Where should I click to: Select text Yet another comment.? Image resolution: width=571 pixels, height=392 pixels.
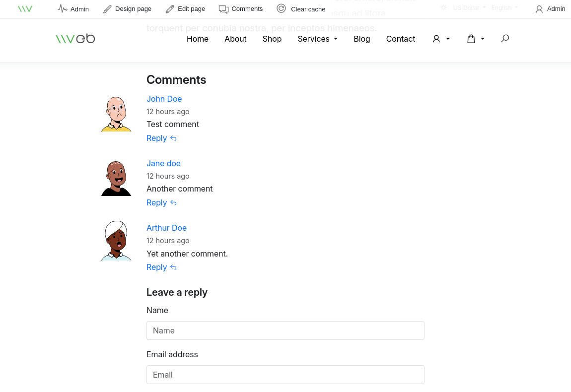tap(187, 254)
